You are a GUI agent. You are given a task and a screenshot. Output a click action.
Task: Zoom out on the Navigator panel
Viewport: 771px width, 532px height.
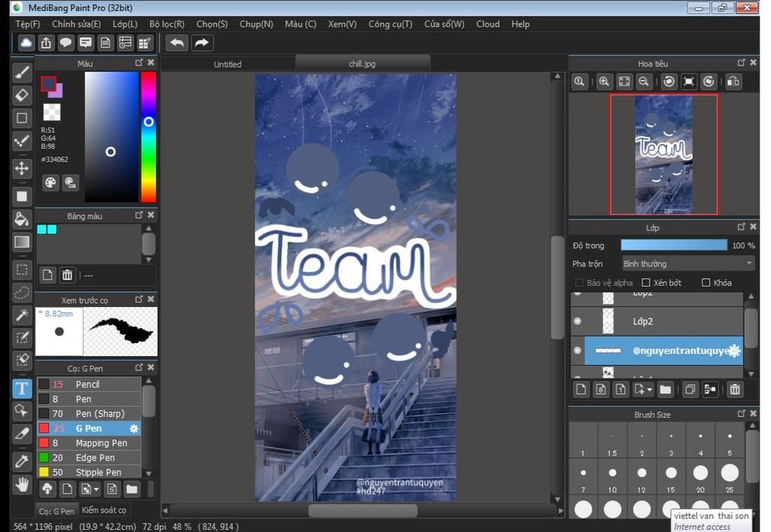click(644, 82)
